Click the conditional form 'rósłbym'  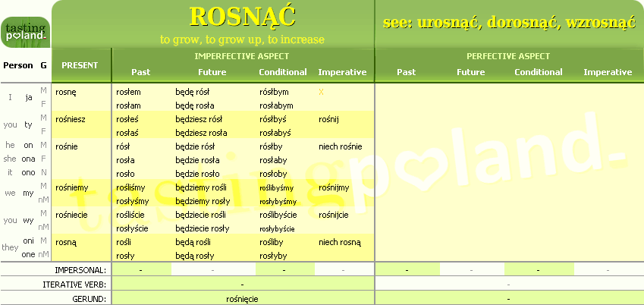pos(274,92)
